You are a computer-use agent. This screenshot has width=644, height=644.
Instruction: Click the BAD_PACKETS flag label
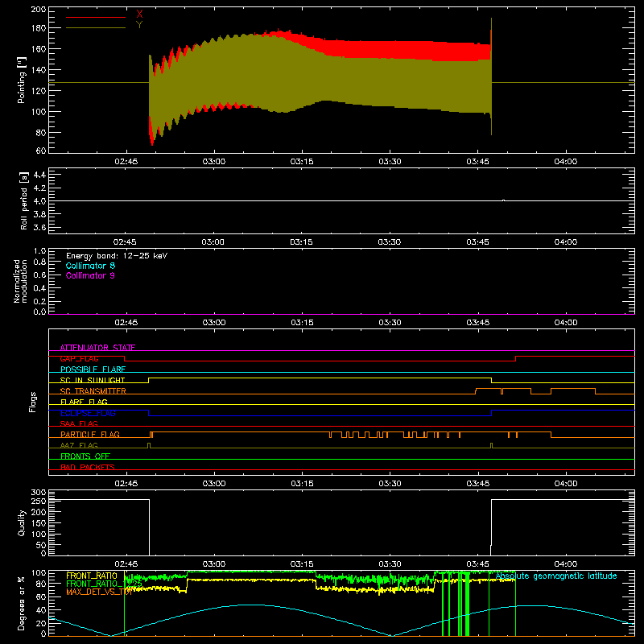point(88,467)
